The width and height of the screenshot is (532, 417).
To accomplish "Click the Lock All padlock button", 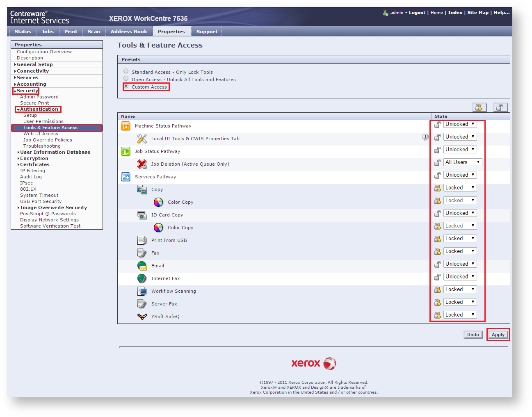I will click(x=479, y=107).
